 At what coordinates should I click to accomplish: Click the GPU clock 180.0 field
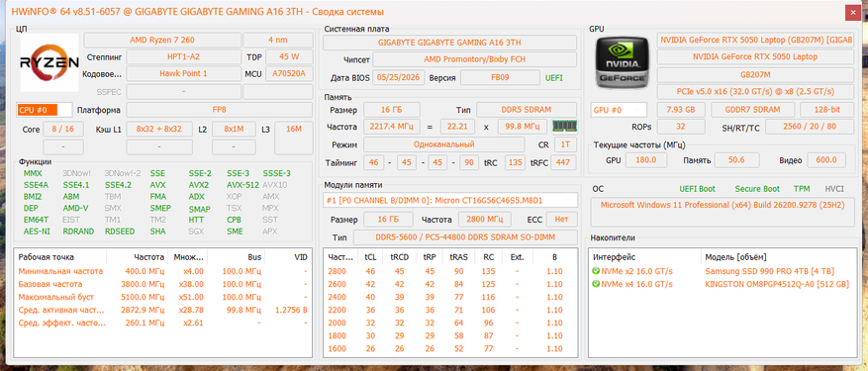pyautogui.click(x=645, y=160)
